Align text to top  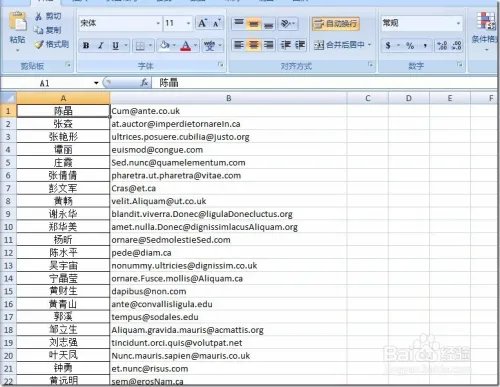239,23
